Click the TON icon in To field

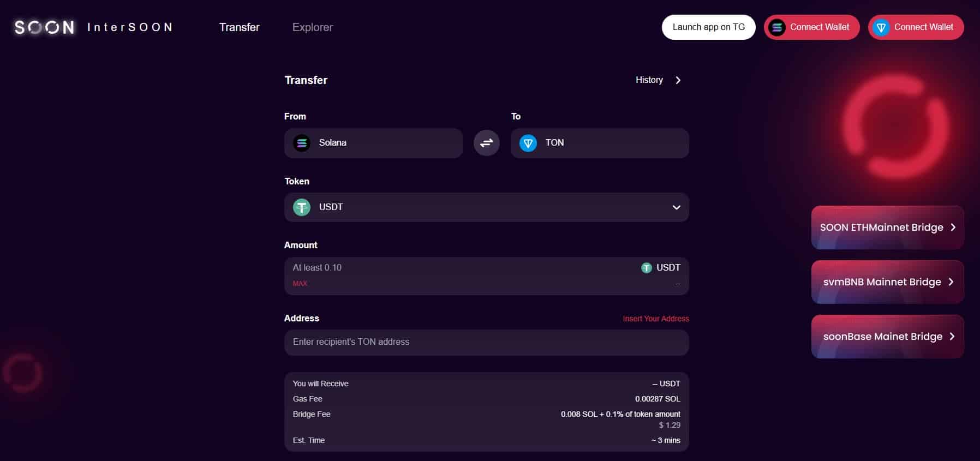pyautogui.click(x=528, y=143)
